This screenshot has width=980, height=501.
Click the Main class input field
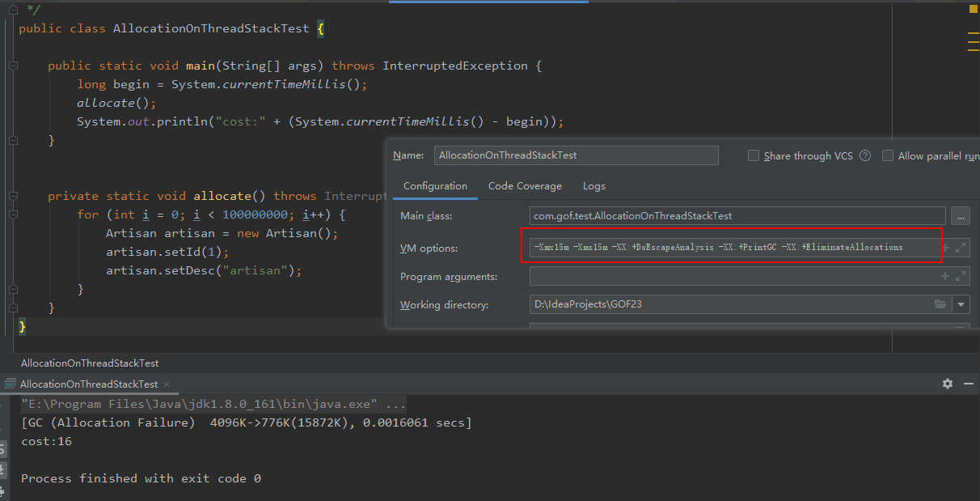pyautogui.click(x=737, y=216)
